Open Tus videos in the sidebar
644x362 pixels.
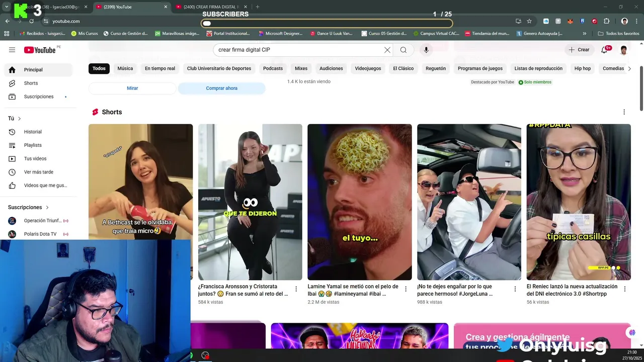[x=38, y=158]
